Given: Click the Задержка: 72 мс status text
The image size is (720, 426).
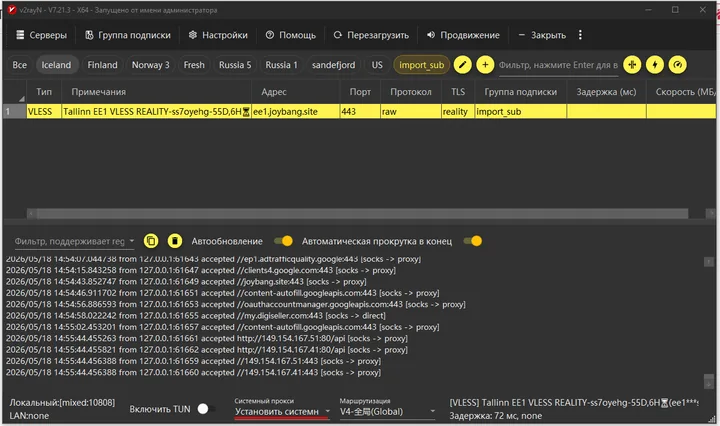Looking at the screenshot, I should [495, 416].
